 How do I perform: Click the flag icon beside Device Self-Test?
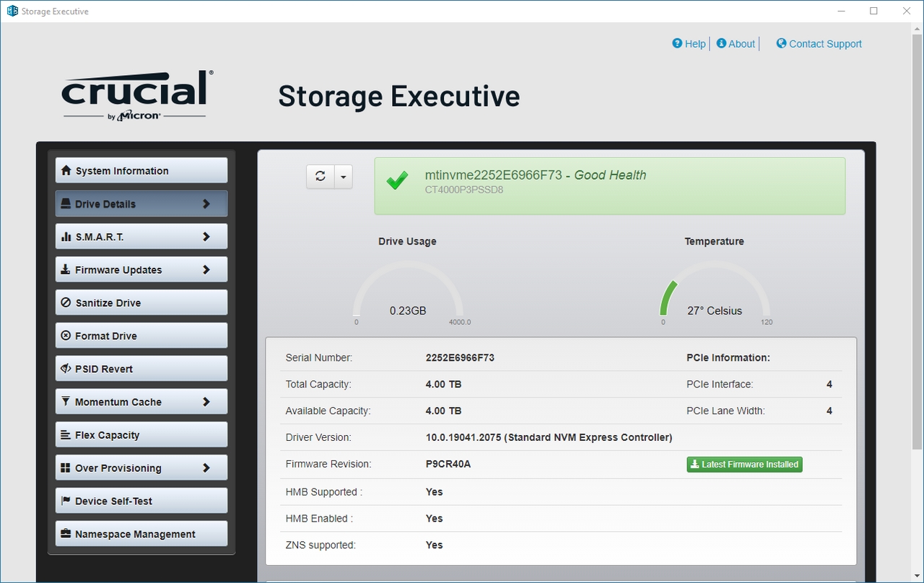point(66,501)
